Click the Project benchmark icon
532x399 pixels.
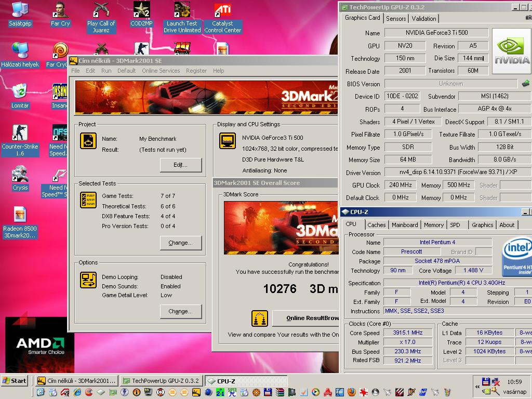click(x=88, y=140)
